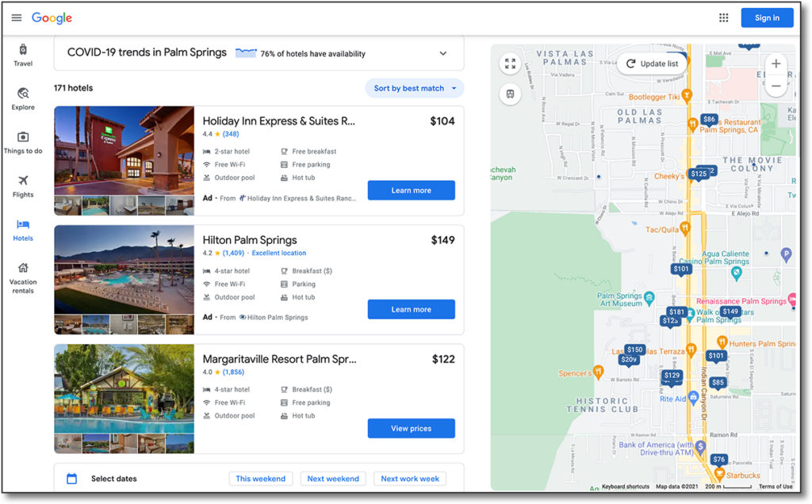The width and height of the screenshot is (812, 504).
Task: Open Vacation rentals section
Action: 23,278
